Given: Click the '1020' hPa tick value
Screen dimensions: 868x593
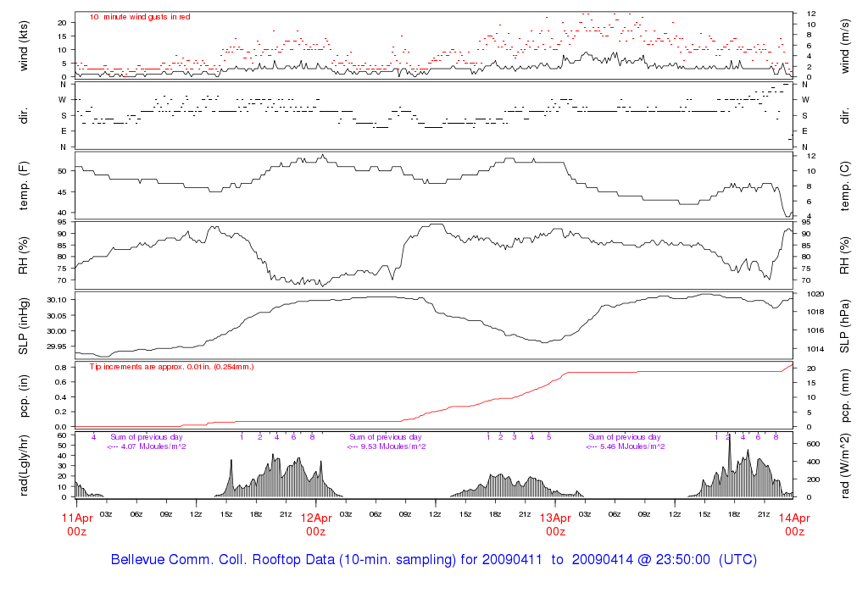Looking at the screenshot, I should pyautogui.click(x=816, y=294).
